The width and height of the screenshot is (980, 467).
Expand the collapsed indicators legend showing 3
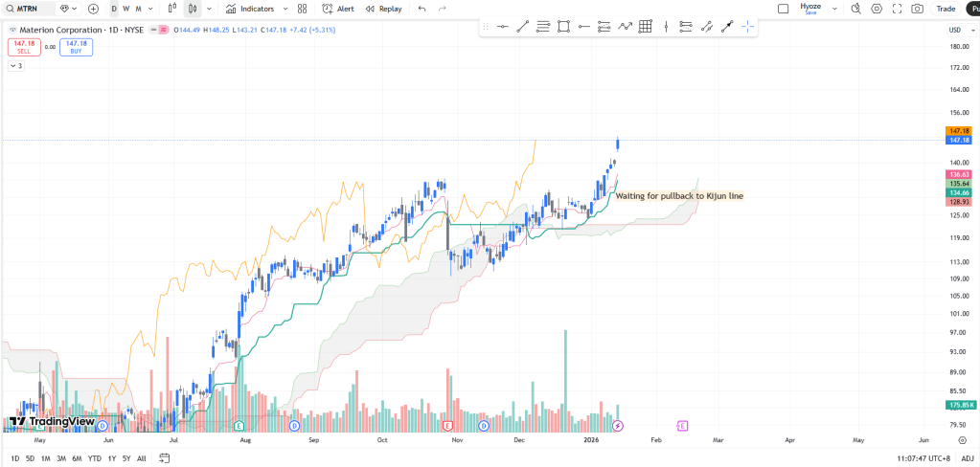tap(16, 66)
